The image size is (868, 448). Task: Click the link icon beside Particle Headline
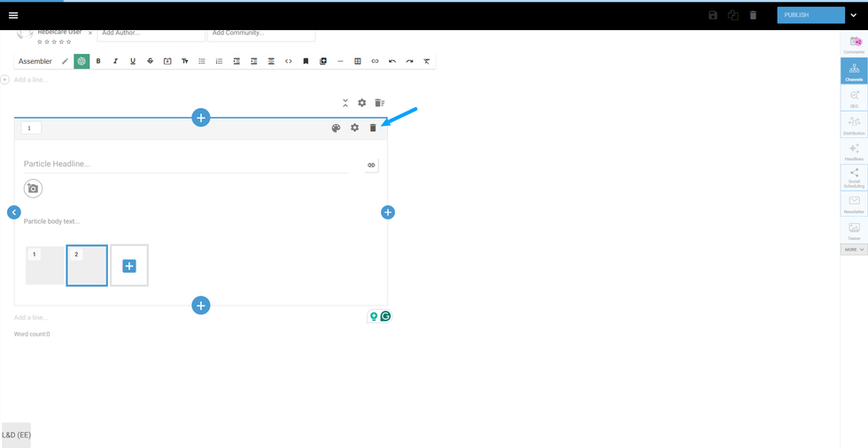coord(371,165)
